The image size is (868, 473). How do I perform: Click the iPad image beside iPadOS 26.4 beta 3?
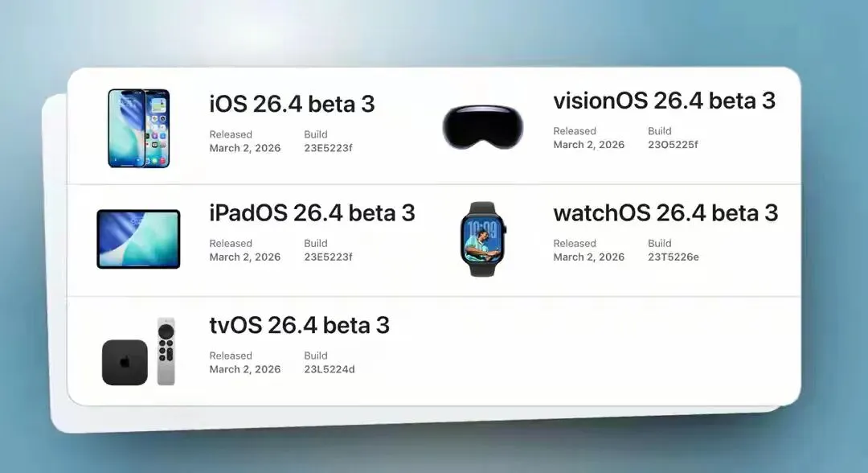[138, 239]
